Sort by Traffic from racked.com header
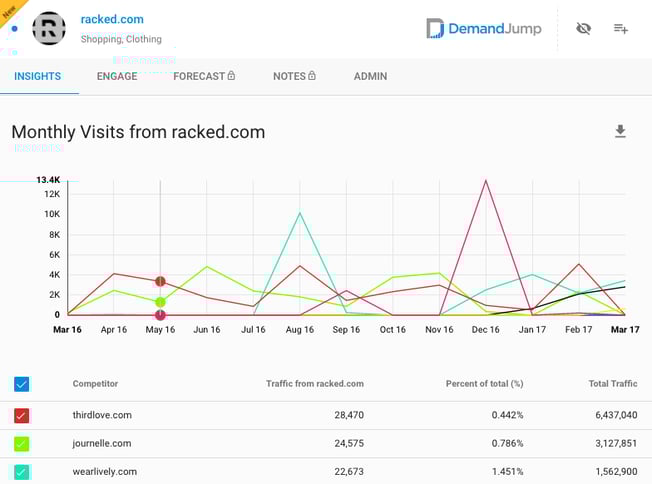 pyautogui.click(x=315, y=384)
